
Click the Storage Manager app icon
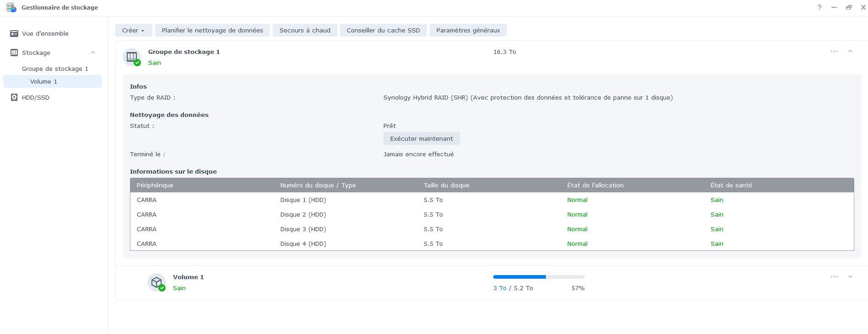tap(11, 7)
